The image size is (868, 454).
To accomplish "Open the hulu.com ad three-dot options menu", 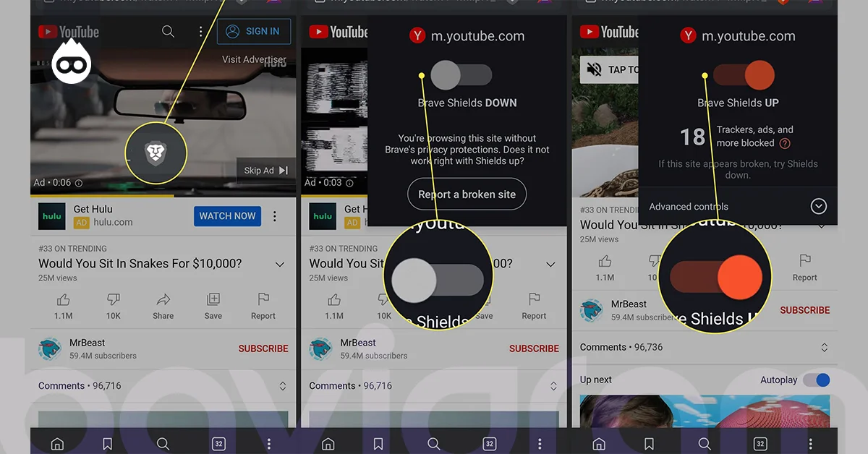I will point(274,216).
